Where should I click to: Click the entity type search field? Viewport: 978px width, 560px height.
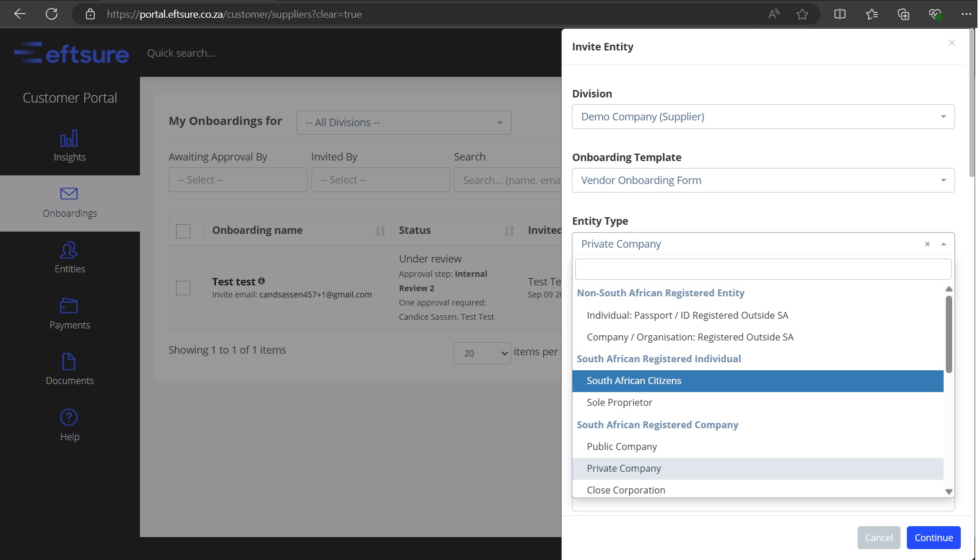[762, 269]
